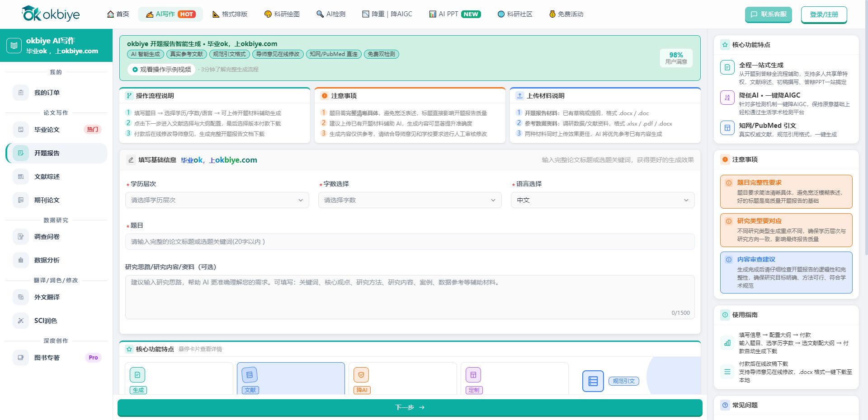868x420 pixels.
Task: Open the 首页 home page
Action: pyautogui.click(x=118, y=14)
